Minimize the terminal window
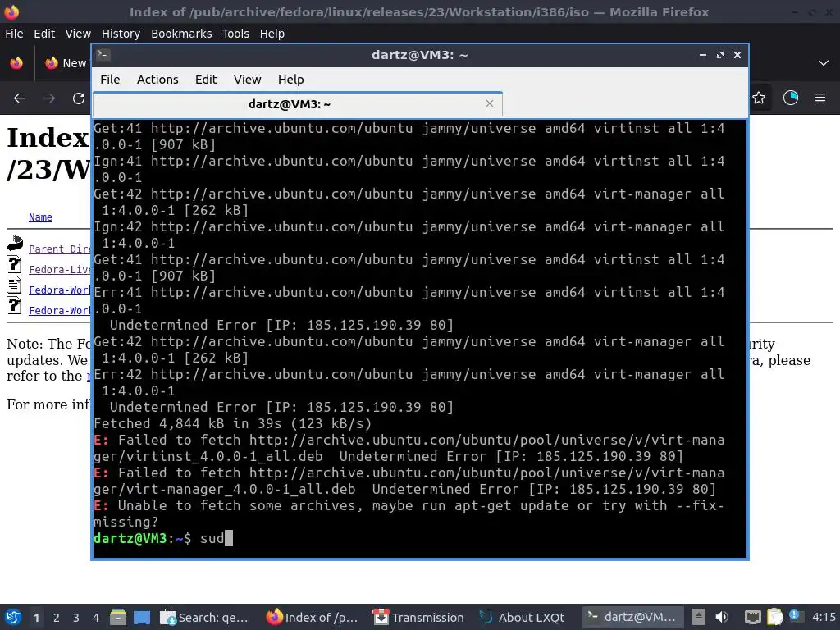Viewport: 840px width, 630px height. coord(703,55)
